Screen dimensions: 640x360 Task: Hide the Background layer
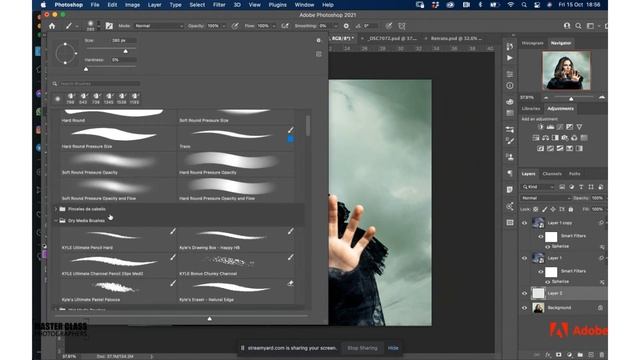tap(524, 308)
